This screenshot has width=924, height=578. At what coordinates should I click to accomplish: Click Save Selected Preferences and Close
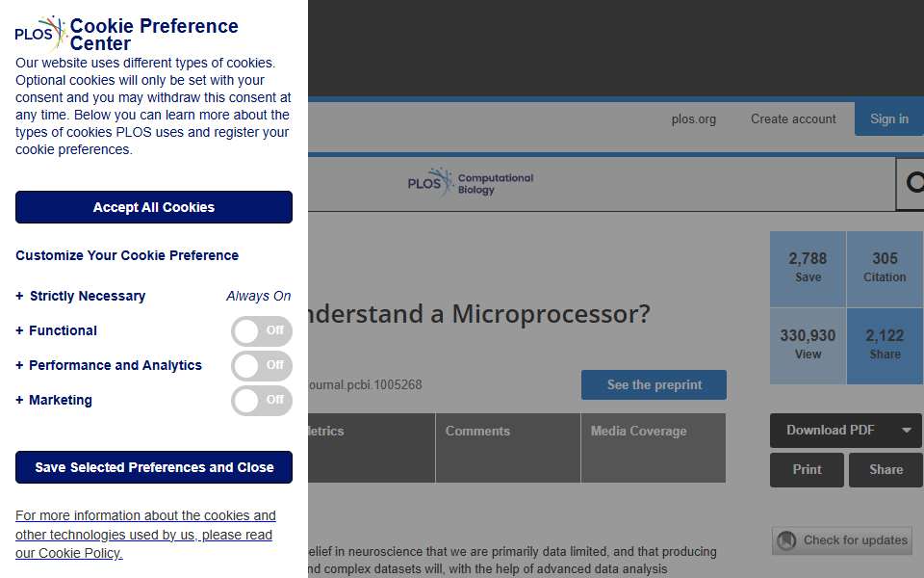click(x=154, y=467)
